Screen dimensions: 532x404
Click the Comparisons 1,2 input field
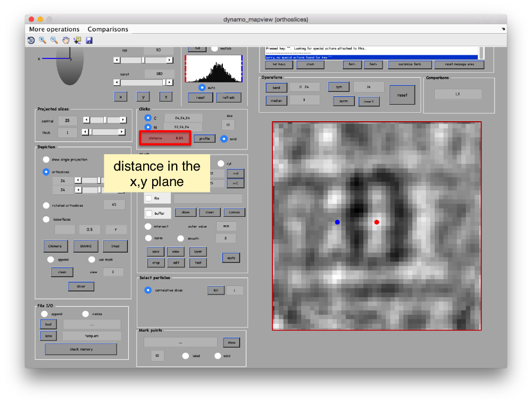pos(458,94)
